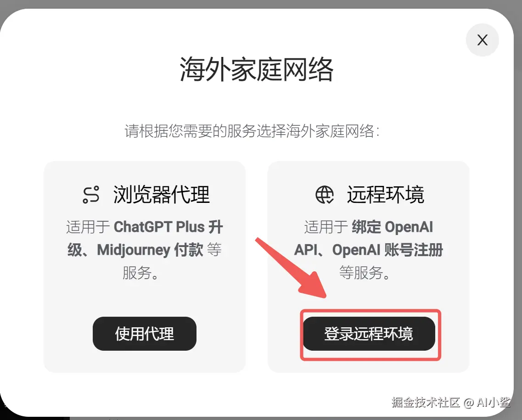Close the 海外家庭网络 dialog with X
This screenshot has height=420, width=522.
click(x=482, y=40)
